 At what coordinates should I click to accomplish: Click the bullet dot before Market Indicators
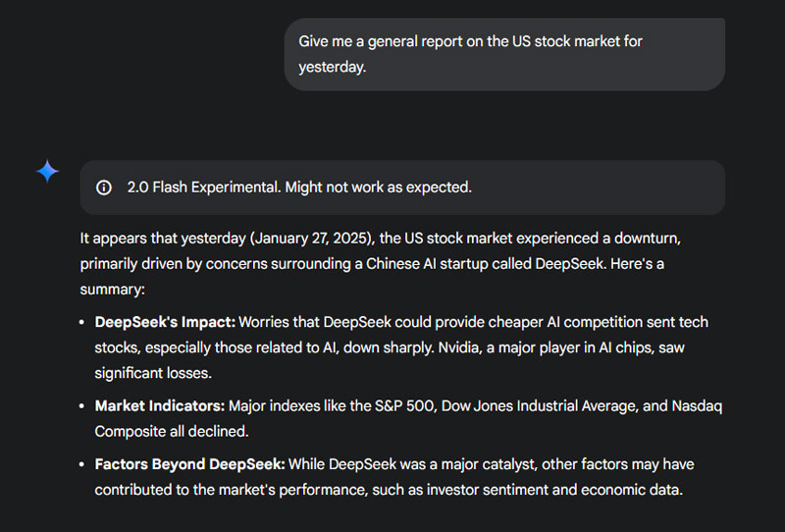coord(80,406)
